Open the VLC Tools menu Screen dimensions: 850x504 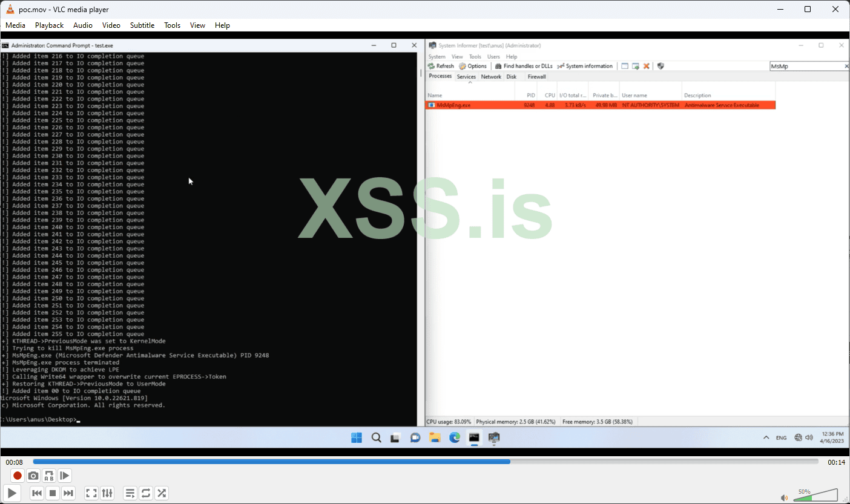coord(173,25)
